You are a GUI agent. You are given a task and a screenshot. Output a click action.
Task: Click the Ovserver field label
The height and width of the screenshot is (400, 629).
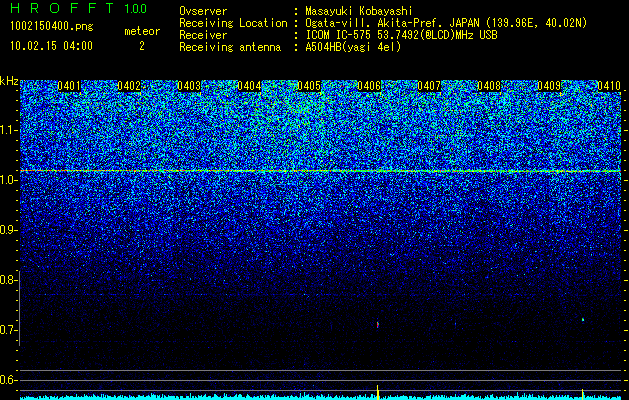(203, 11)
